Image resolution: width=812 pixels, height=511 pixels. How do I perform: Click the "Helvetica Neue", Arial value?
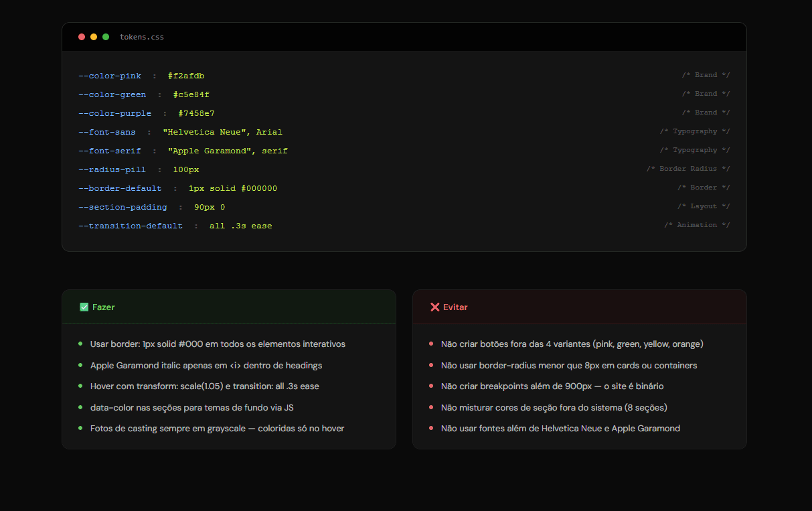[x=223, y=132]
